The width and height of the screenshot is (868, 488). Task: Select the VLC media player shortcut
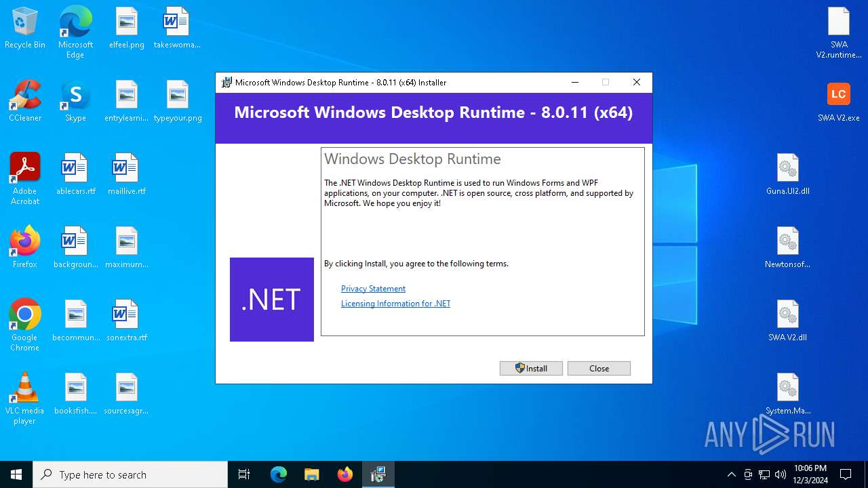(x=25, y=399)
